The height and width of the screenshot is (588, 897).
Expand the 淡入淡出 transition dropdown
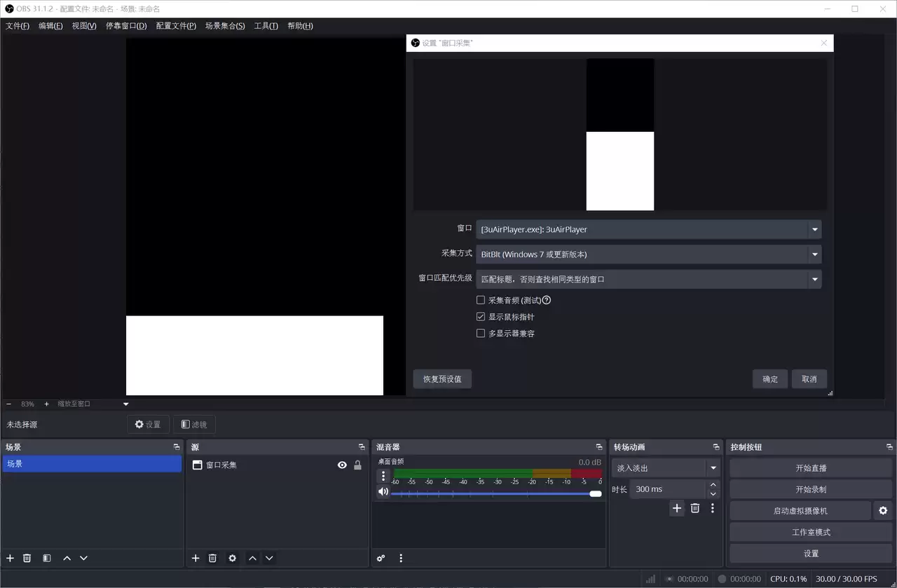(x=713, y=468)
